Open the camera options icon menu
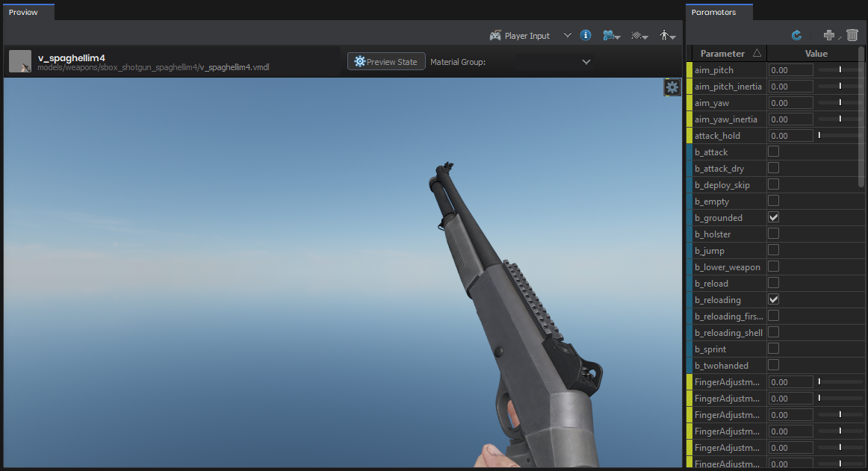Screen dimensions: 868x471 point(612,35)
